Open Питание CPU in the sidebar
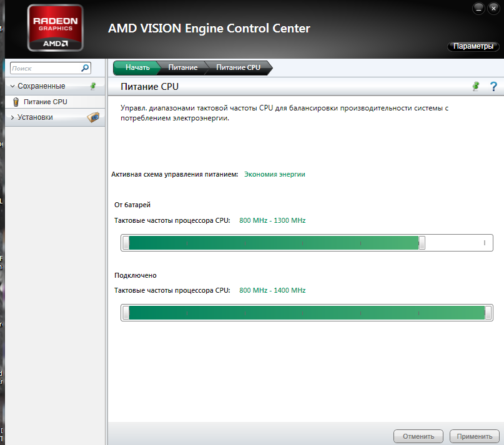The width and height of the screenshot is (504, 445). pos(55,102)
